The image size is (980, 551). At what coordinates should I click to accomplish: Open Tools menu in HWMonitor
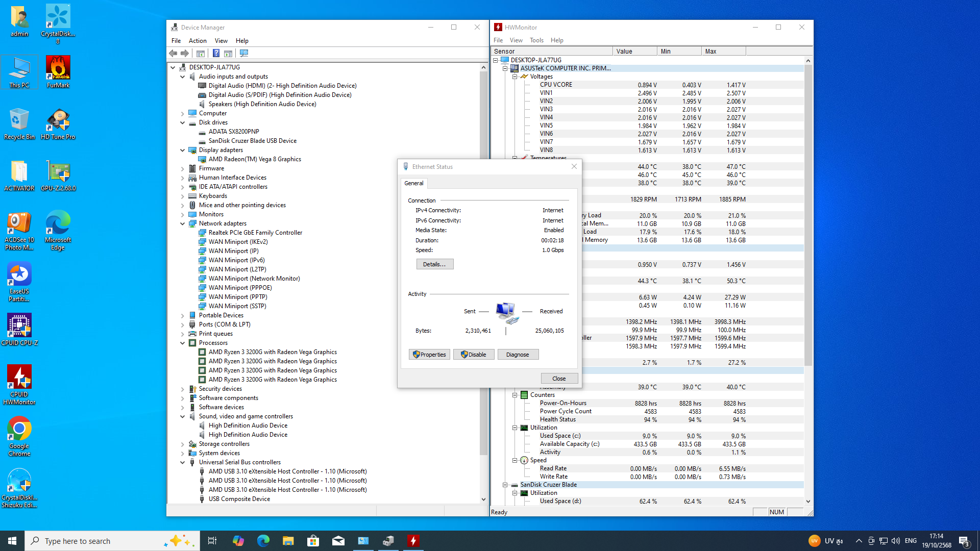536,40
